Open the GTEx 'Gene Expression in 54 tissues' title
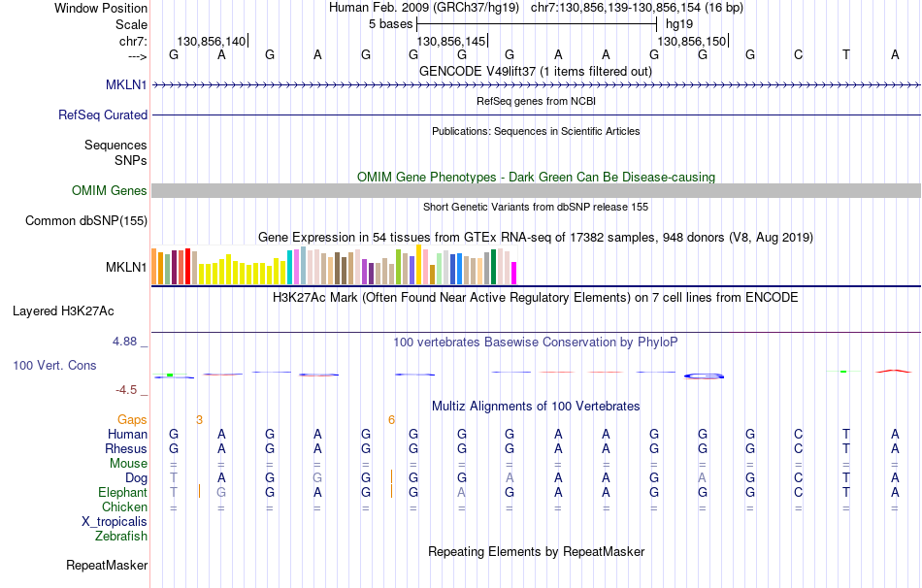The width and height of the screenshot is (922, 588). (x=536, y=238)
